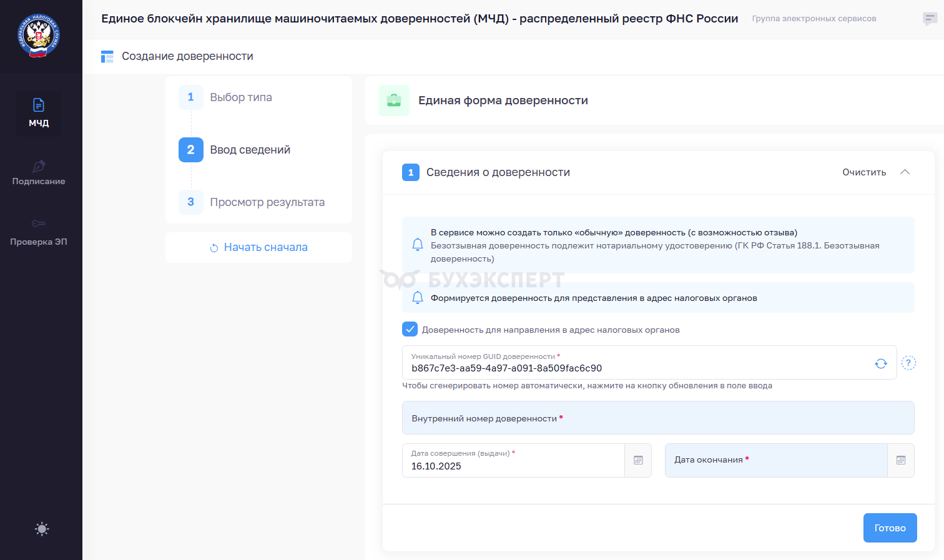Click the hint text about generating GUID automatically
944x560 pixels.
(x=587, y=386)
